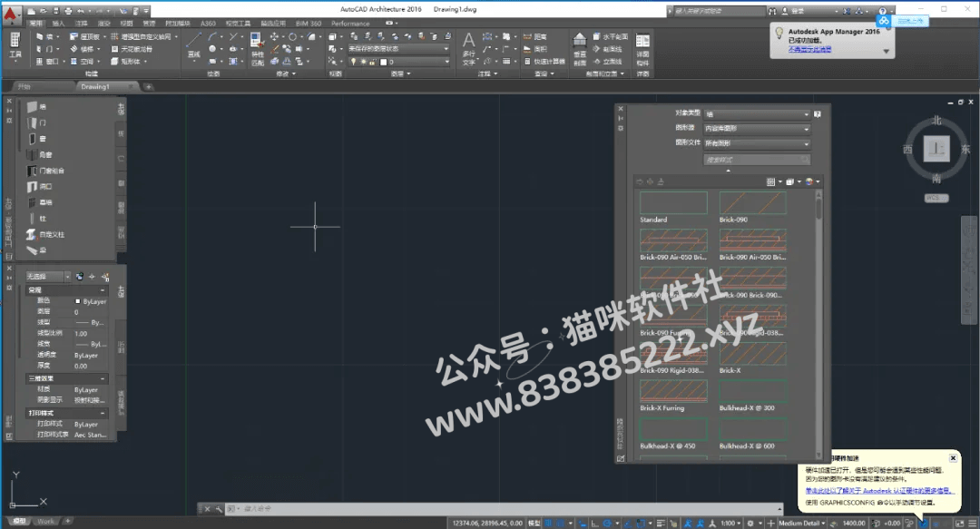Collapse the 打印样式 section in properties palette
This screenshot has height=529, width=980.
click(x=103, y=414)
